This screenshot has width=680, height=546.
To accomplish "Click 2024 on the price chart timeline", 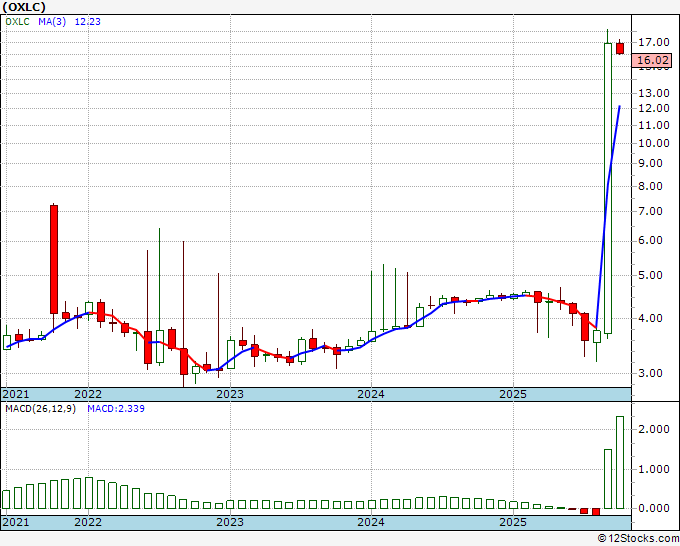I will [371, 394].
